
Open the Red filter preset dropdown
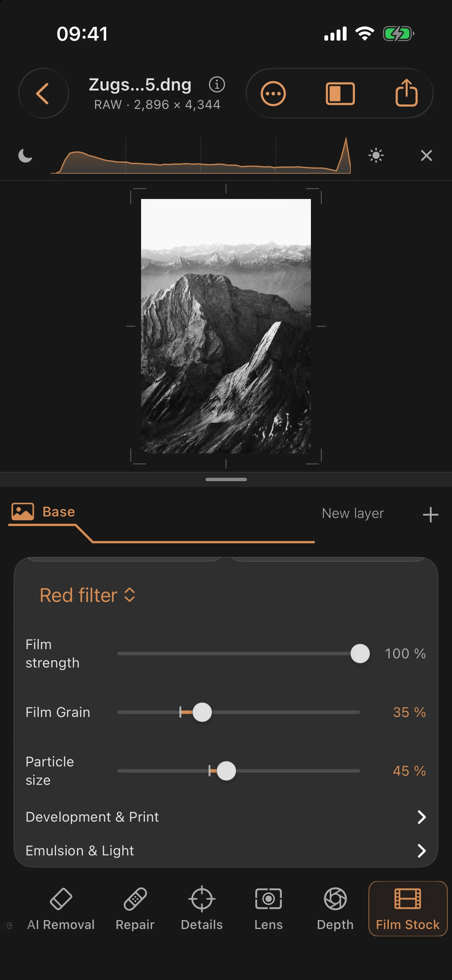(87, 595)
